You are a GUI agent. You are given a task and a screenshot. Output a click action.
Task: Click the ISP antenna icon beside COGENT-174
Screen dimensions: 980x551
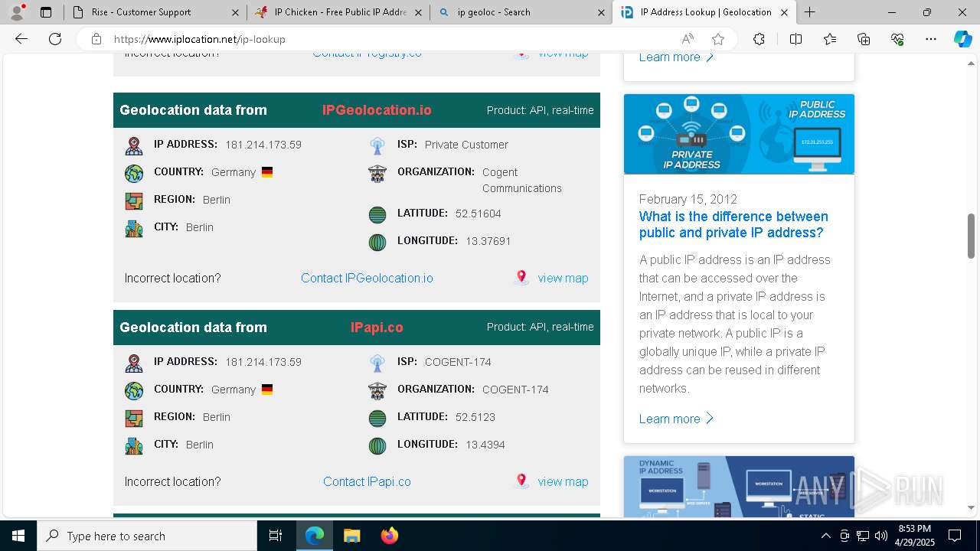(377, 364)
